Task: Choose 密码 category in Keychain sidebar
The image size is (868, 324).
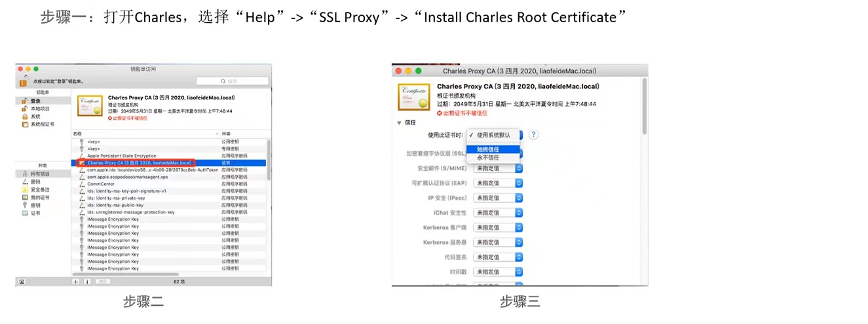Action: 43,182
